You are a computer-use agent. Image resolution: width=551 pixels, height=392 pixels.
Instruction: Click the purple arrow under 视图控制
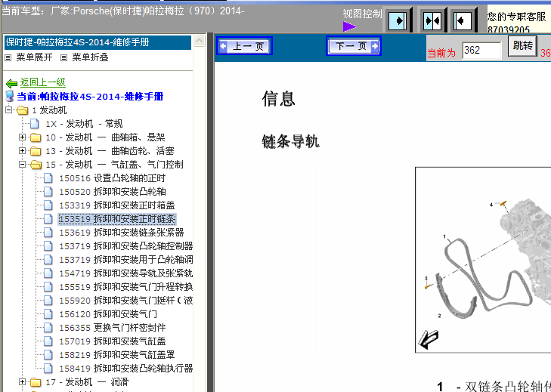click(x=349, y=26)
